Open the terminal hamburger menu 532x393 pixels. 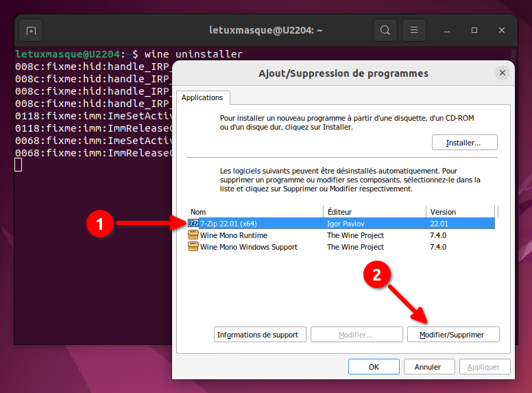(414, 30)
